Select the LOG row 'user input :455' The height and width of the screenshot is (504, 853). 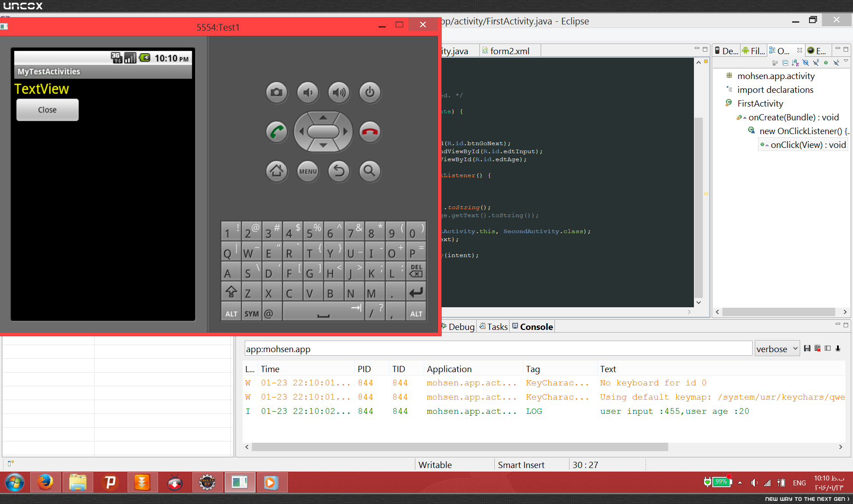tap(544, 411)
